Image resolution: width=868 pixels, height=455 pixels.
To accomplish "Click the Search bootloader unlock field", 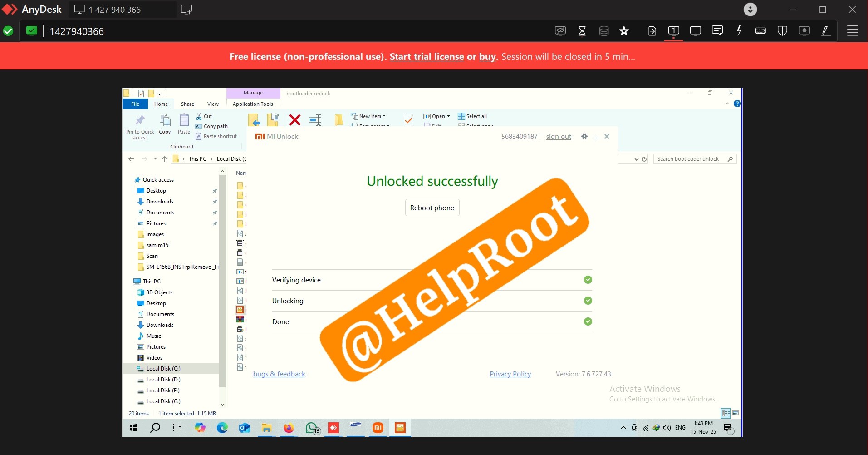I will [x=690, y=159].
